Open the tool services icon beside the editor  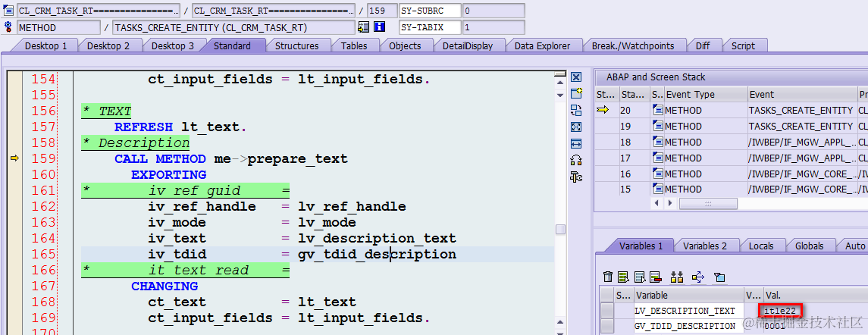pos(576,177)
